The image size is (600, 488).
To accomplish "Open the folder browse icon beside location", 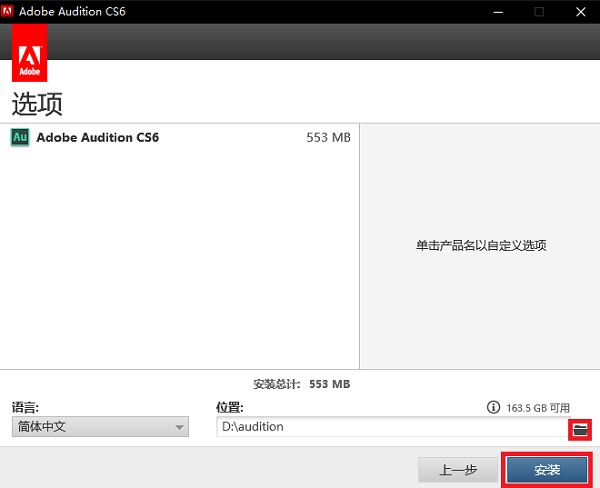I will pos(580,430).
